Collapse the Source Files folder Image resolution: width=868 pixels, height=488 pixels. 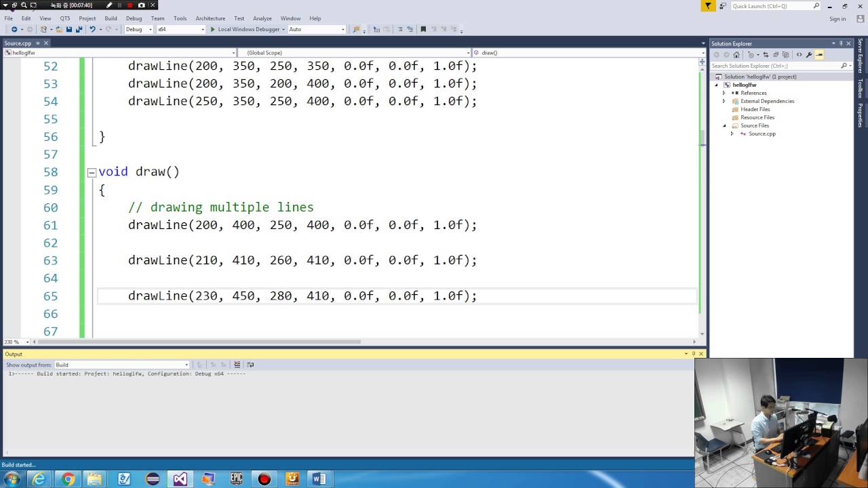[724, 125]
